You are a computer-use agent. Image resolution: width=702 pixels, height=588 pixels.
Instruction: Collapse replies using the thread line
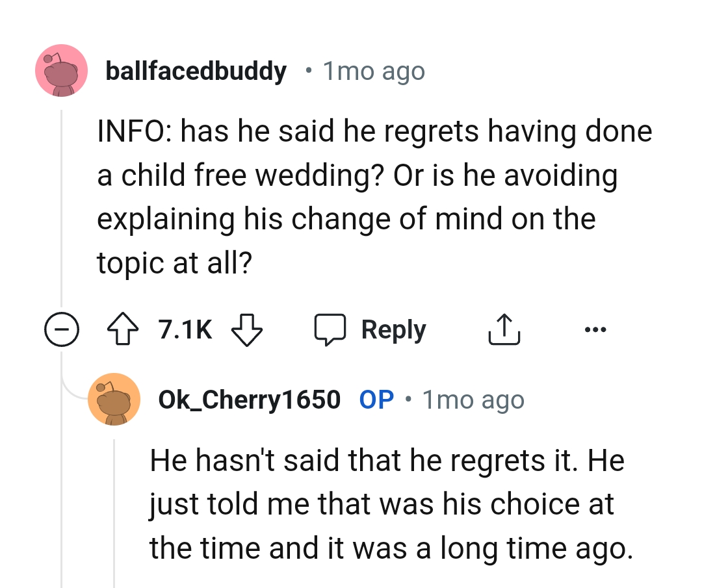point(62,195)
